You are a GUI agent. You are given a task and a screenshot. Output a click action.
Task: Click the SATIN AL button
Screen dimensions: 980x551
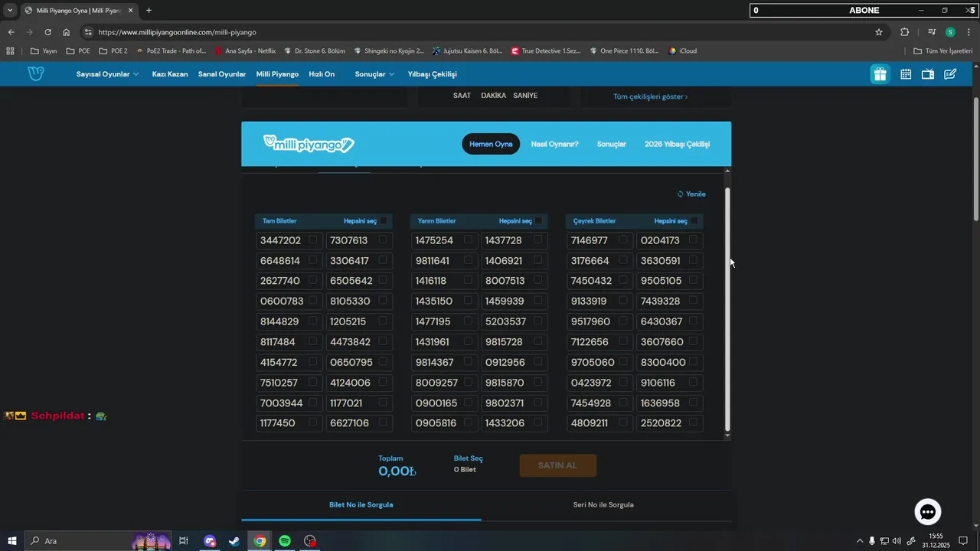[x=558, y=465]
